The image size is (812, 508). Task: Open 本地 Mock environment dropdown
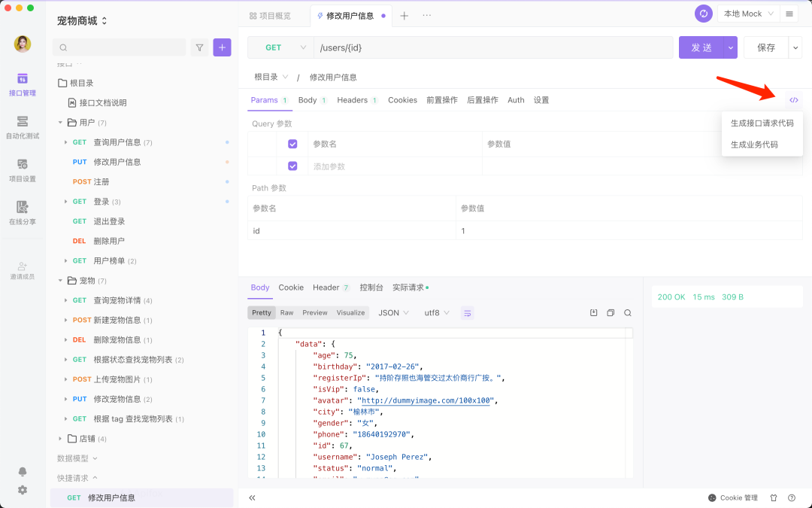[x=748, y=14]
